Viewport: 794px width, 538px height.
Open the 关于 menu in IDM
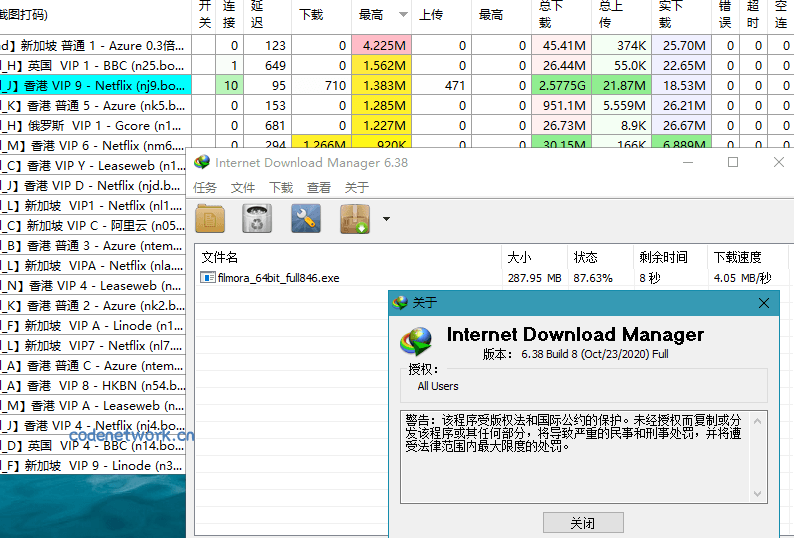tap(356, 187)
